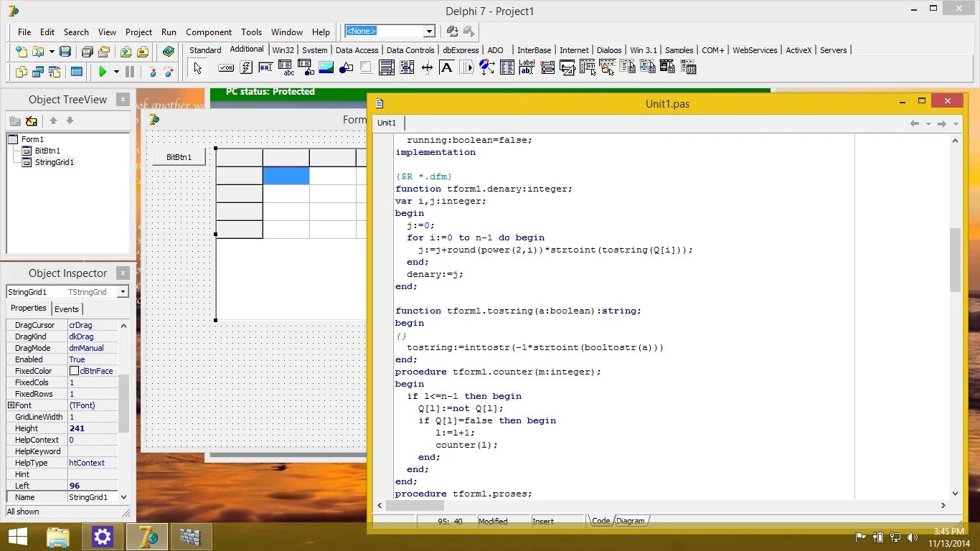Click BitBtn1 button on the form designer
980x551 pixels.
click(179, 157)
